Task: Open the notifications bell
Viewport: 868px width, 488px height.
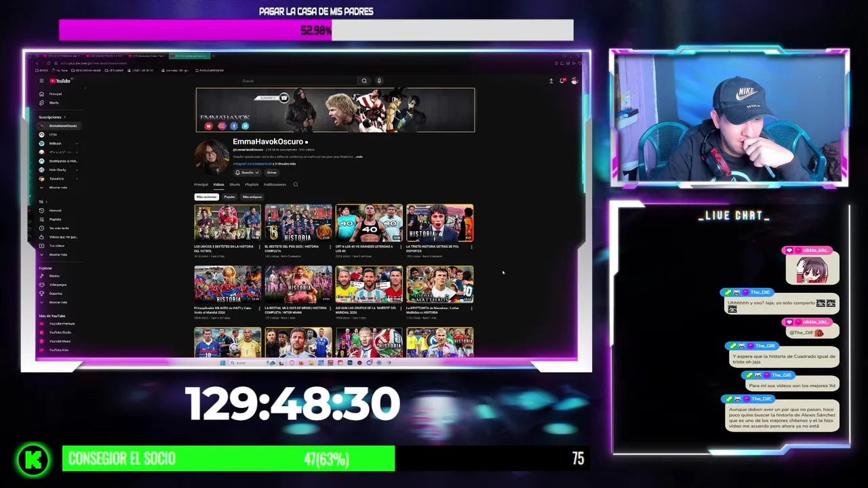Action: [562, 81]
